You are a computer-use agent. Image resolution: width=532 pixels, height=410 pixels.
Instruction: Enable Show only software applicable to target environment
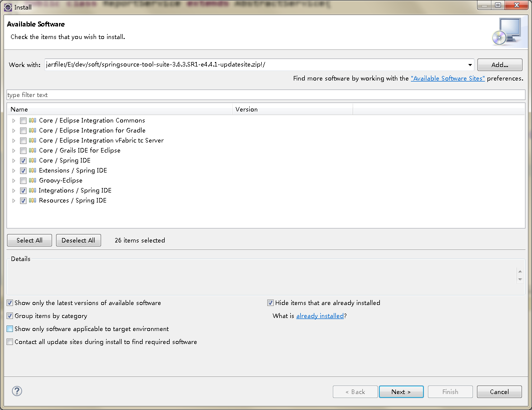pos(10,328)
